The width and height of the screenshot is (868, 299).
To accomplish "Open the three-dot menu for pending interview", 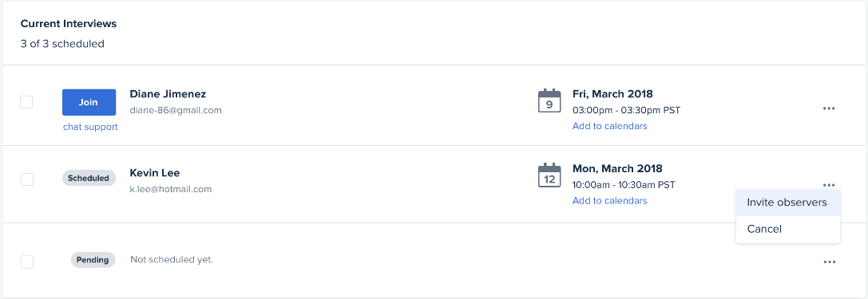I will (829, 262).
